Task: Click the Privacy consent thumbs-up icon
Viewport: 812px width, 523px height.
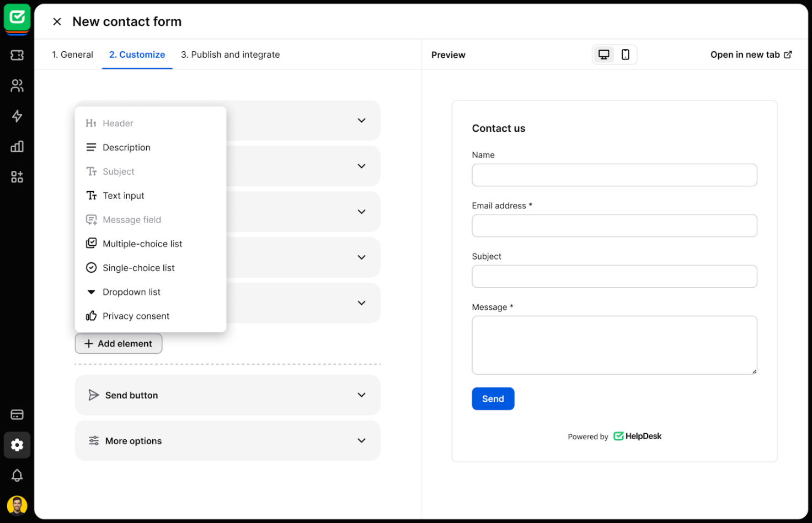Action: [92, 316]
